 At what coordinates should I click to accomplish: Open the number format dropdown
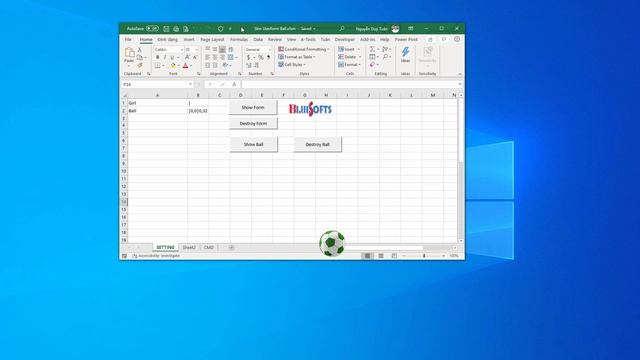point(269,49)
